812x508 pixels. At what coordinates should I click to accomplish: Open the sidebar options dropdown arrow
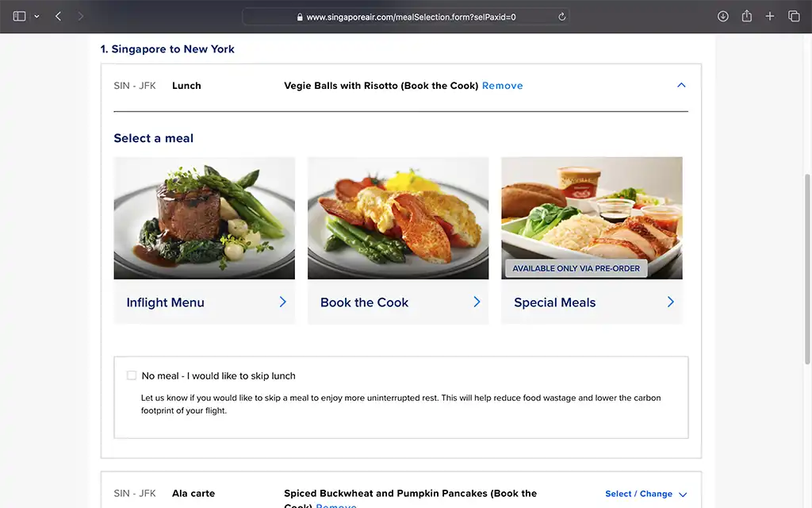tap(36, 17)
